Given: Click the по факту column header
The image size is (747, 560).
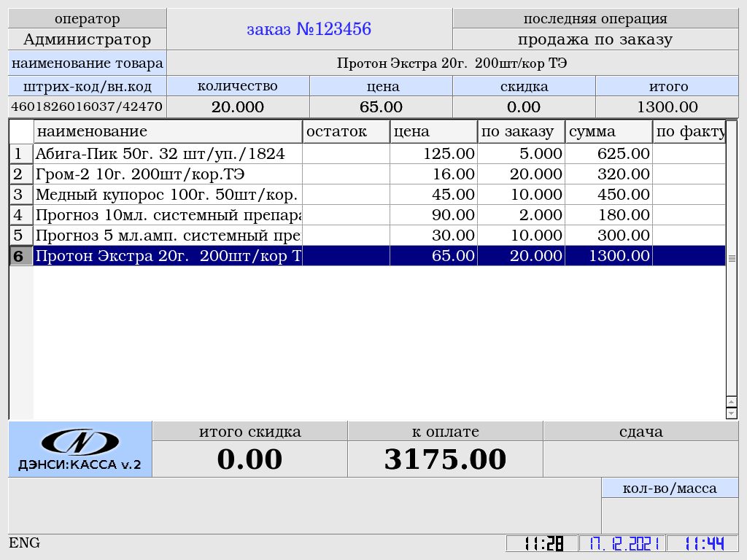Looking at the screenshot, I should tap(689, 131).
